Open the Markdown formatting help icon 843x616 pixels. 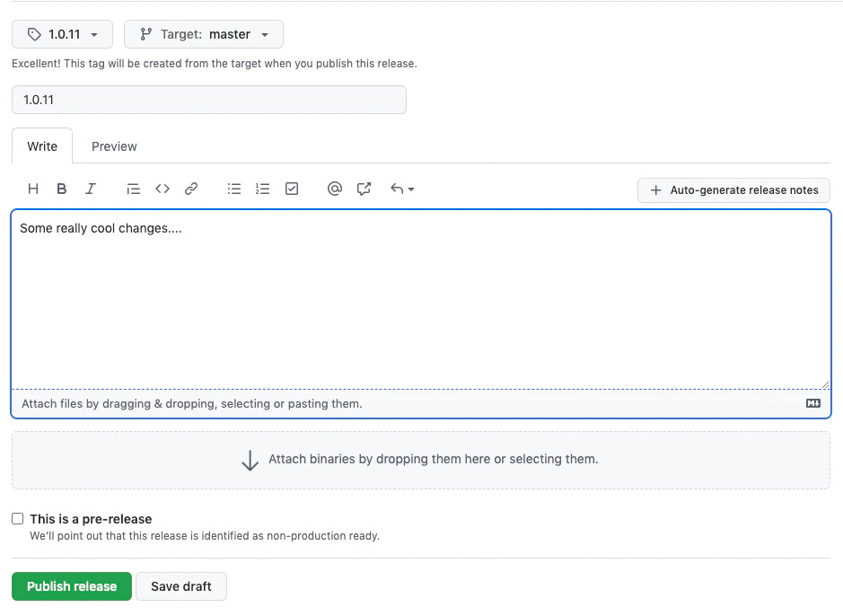coord(813,403)
